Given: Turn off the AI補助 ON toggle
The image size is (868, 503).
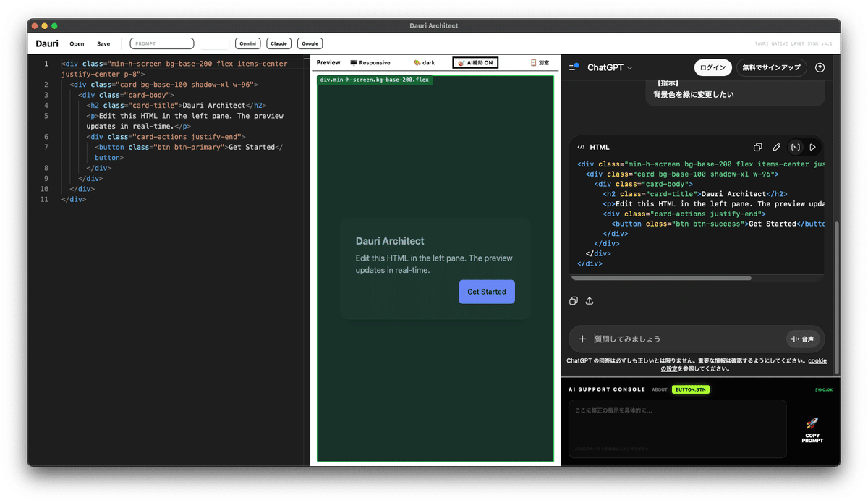Looking at the screenshot, I should (x=475, y=62).
